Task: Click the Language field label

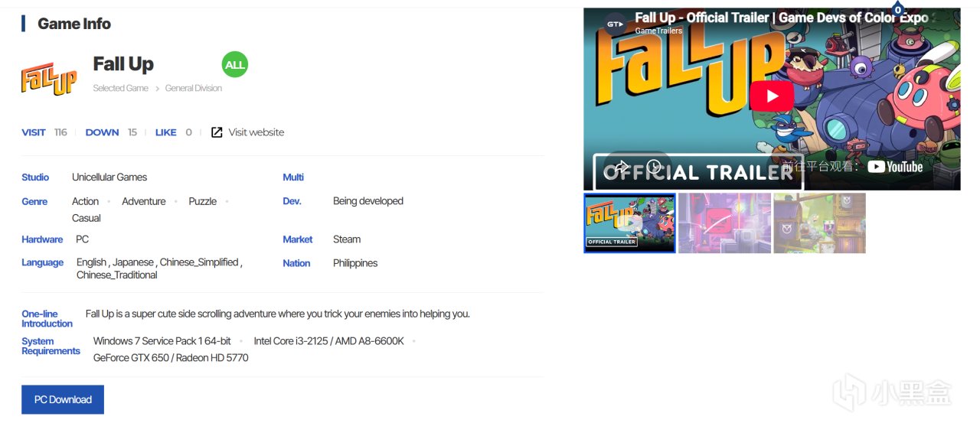Action: coord(42,262)
